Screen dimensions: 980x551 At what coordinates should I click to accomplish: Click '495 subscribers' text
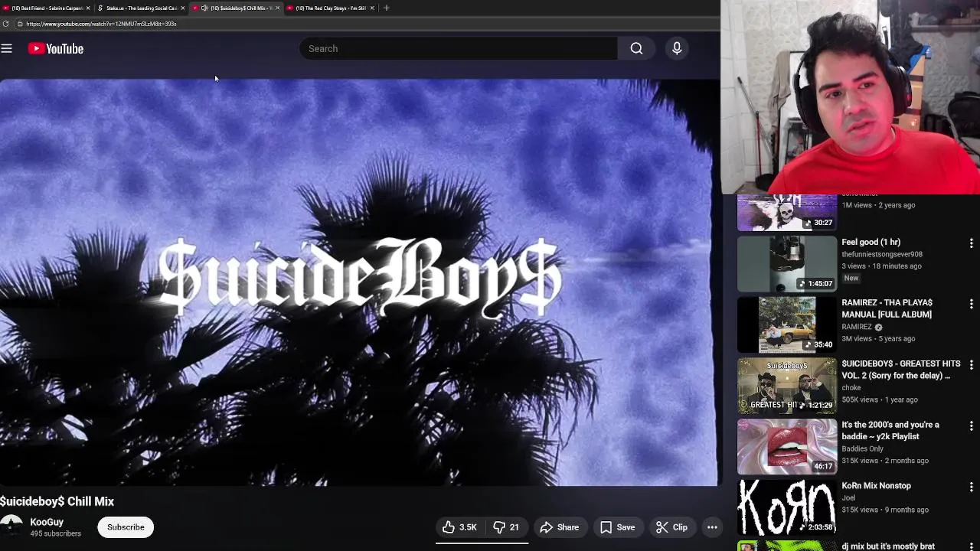[55, 533]
